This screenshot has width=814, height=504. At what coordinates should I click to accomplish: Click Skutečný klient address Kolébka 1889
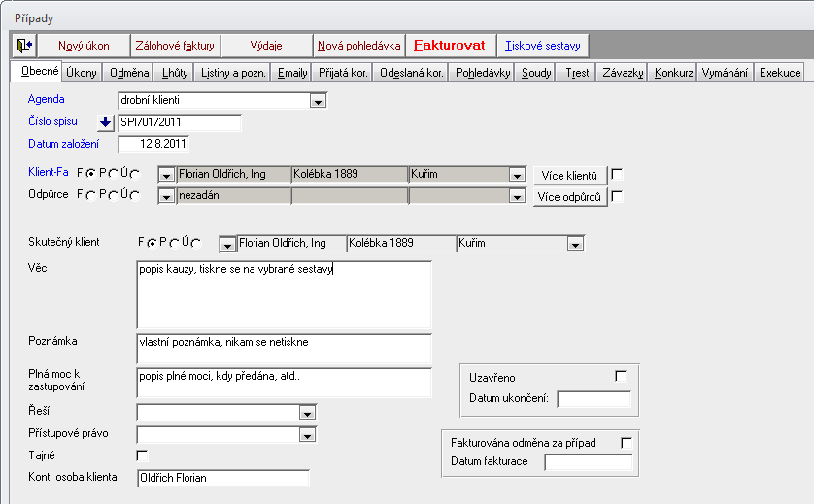(x=401, y=244)
